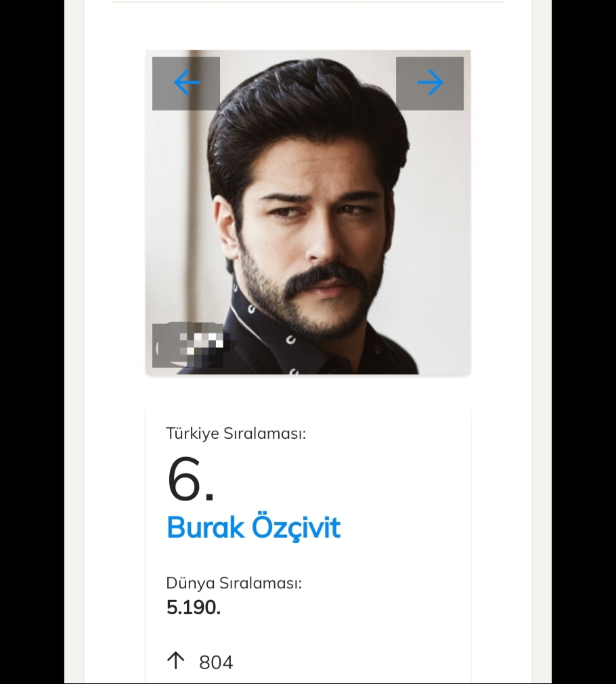616x684 pixels.
Task: Click the world ranking value 5.190.
Action: pyautogui.click(x=194, y=607)
